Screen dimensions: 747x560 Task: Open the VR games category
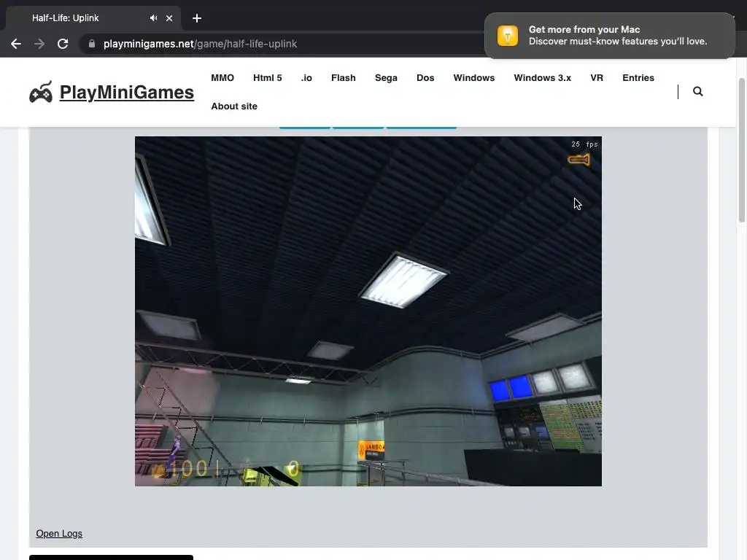(x=597, y=77)
